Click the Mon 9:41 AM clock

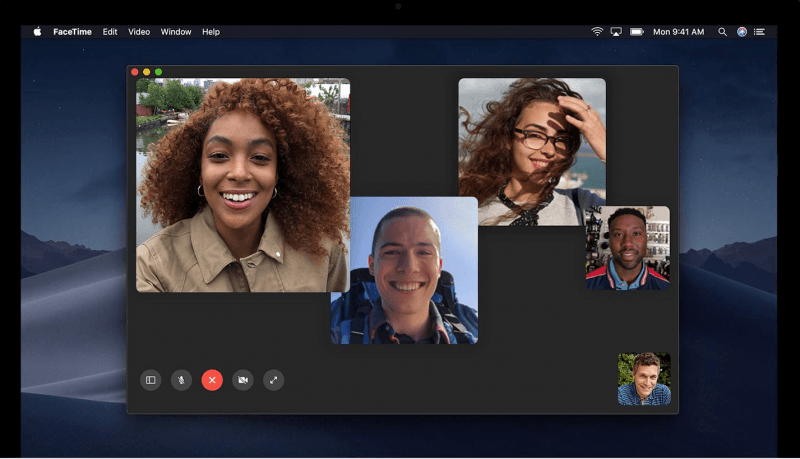coord(679,32)
